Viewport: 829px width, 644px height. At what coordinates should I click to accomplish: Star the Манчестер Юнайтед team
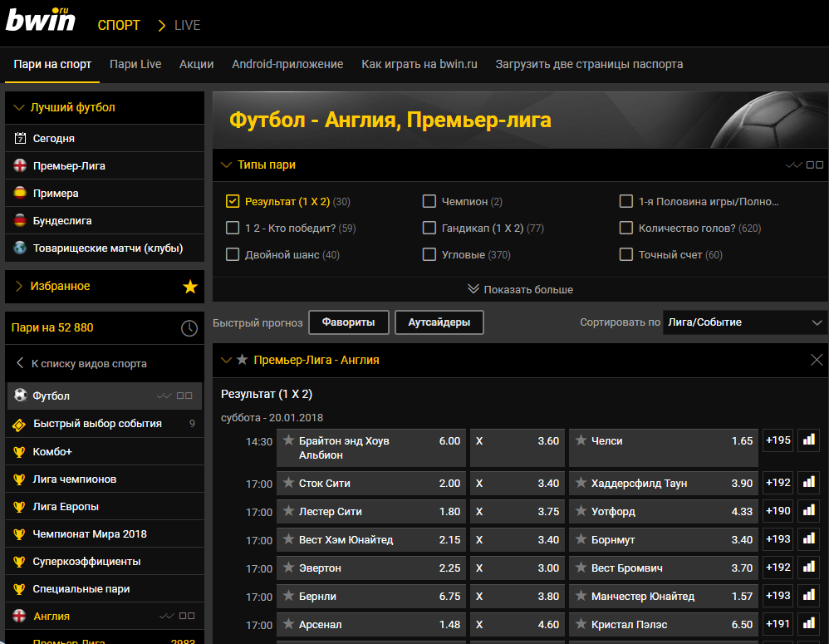tap(581, 596)
